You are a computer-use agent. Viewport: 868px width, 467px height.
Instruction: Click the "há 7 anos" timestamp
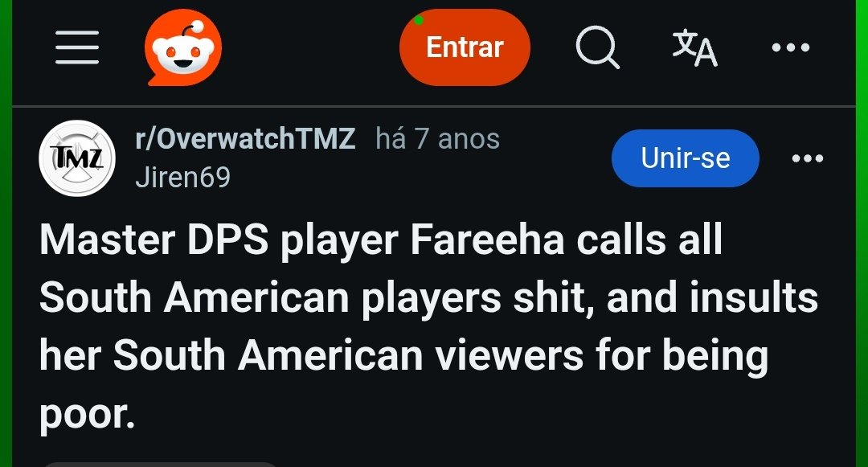pos(437,138)
